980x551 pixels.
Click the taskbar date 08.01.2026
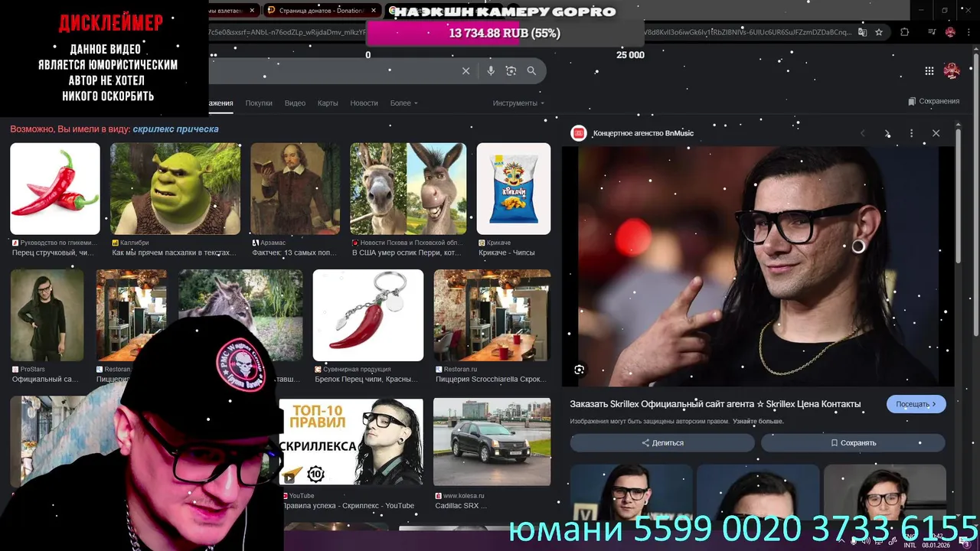(x=936, y=545)
